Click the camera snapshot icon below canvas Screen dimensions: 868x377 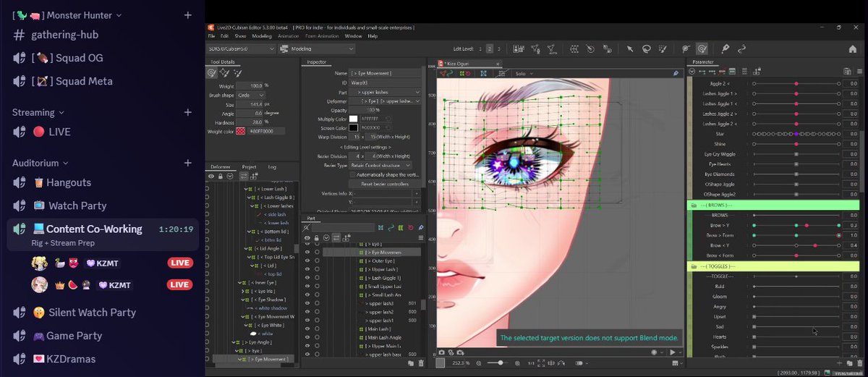[x=441, y=352]
